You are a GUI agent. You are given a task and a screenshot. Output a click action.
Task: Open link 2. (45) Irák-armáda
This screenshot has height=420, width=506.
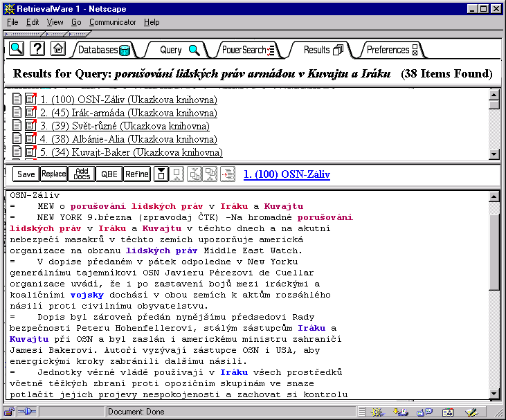point(129,113)
